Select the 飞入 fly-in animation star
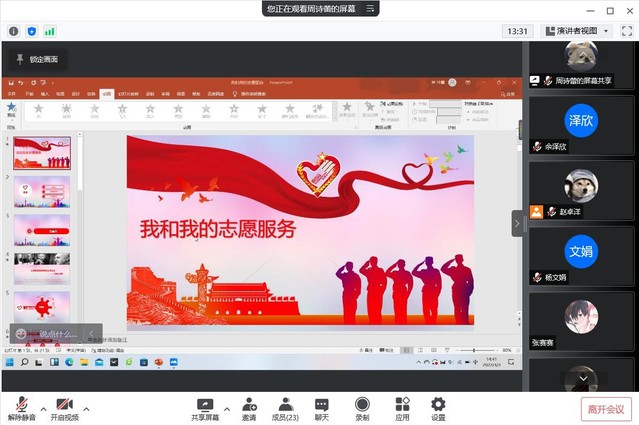Viewport: 639px width, 425px height. (122, 111)
